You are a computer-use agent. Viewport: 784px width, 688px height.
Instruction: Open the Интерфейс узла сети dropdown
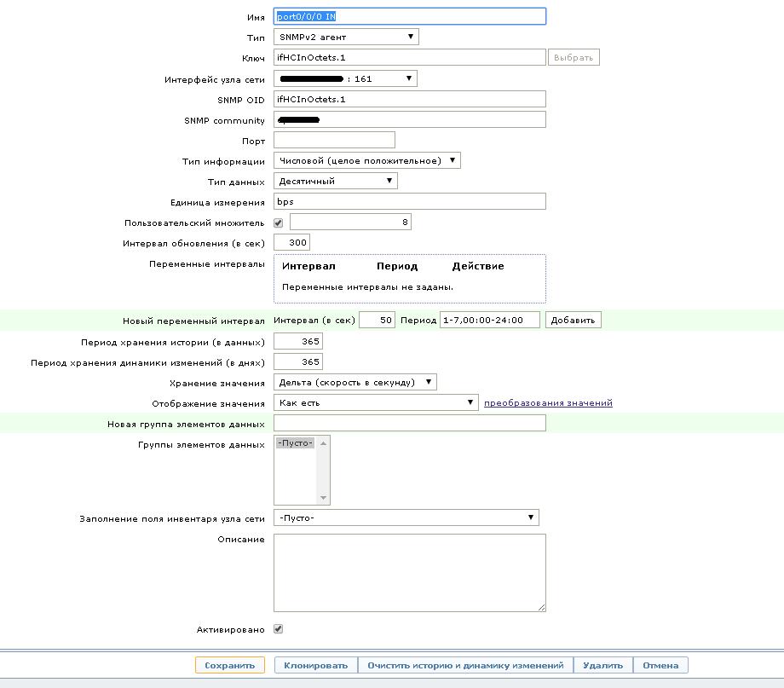(x=345, y=78)
